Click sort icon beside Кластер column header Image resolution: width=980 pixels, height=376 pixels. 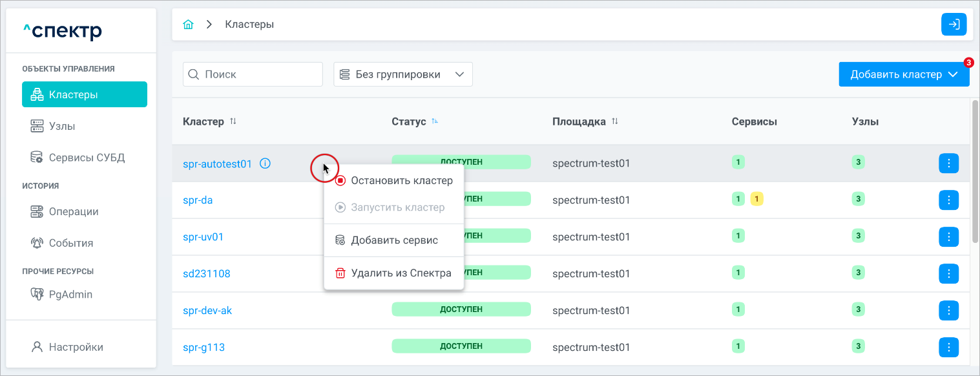233,121
